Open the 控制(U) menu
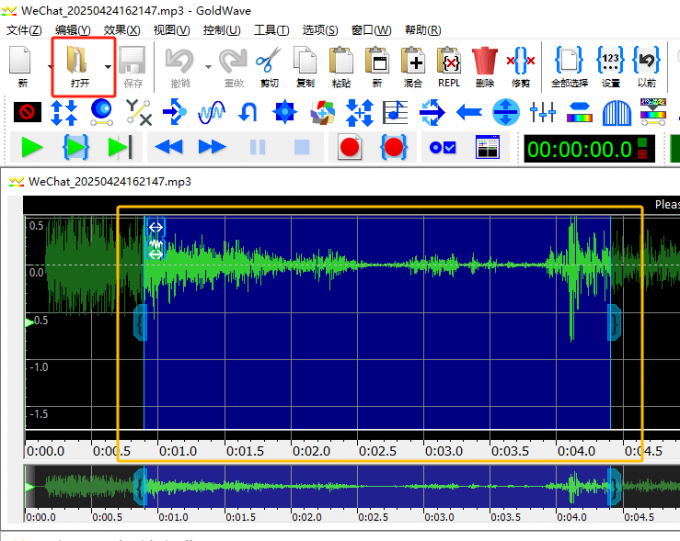The height and width of the screenshot is (541, 680). point(222,30)
